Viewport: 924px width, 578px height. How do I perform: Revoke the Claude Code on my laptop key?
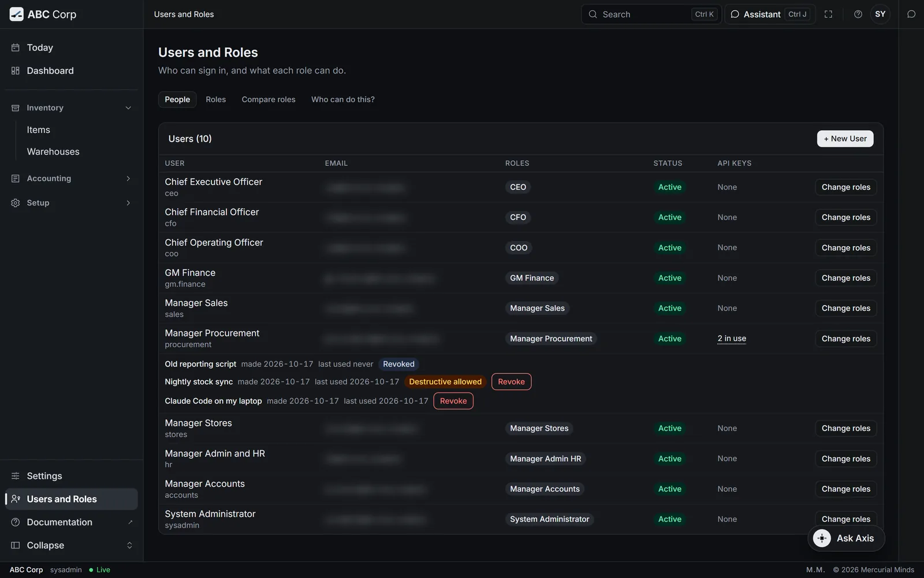pyautogui.click(x=453, y=401)
